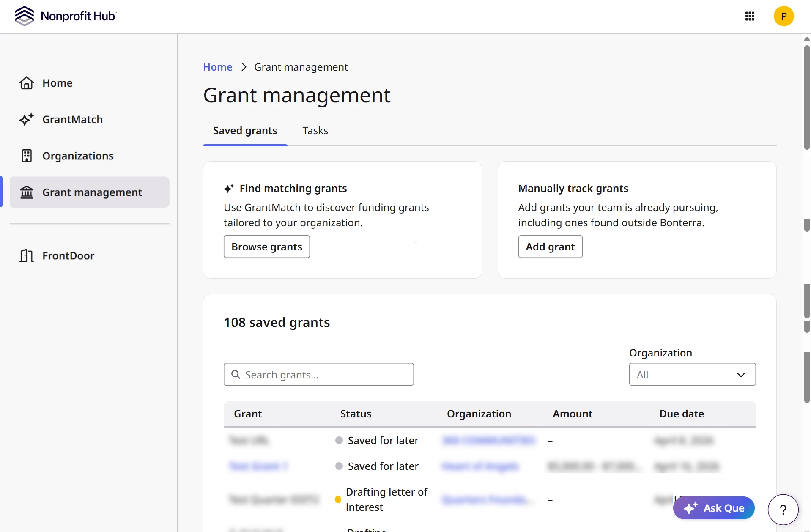Click the Home house icon in sidebar

click(x=27, y=83)
